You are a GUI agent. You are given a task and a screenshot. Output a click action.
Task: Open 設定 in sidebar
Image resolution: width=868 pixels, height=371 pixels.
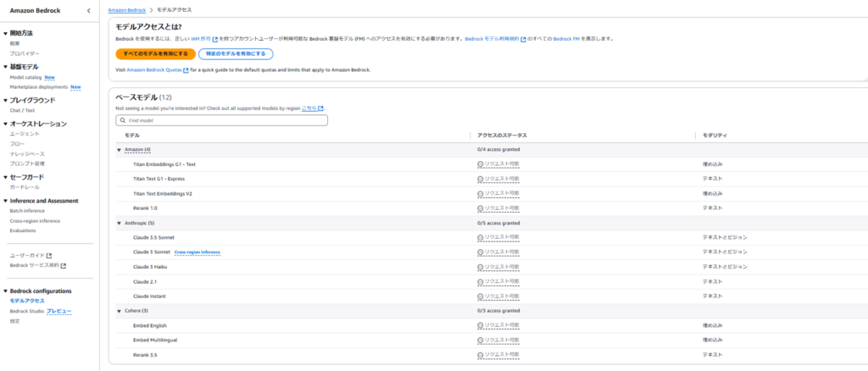(14, 321)
